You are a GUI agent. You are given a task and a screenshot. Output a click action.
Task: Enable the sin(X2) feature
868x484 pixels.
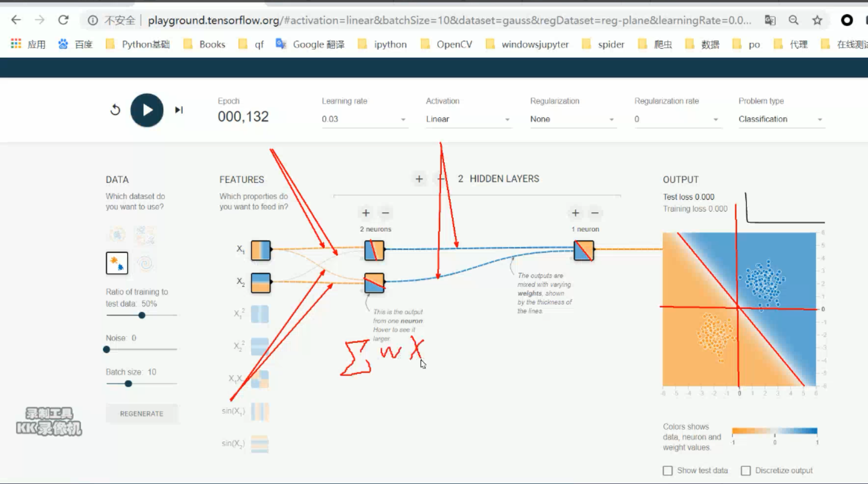coord(259,443)
